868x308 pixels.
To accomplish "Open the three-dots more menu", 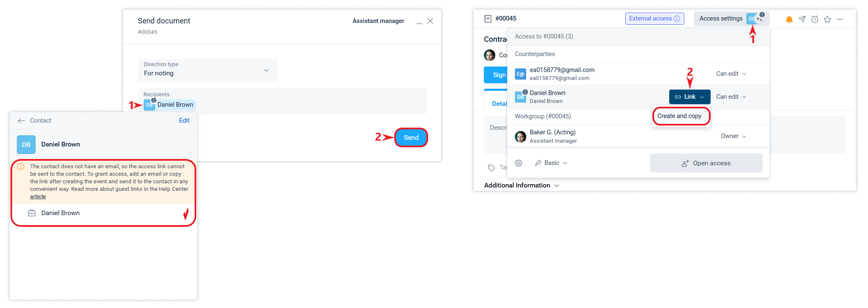I will pos(840,19).
